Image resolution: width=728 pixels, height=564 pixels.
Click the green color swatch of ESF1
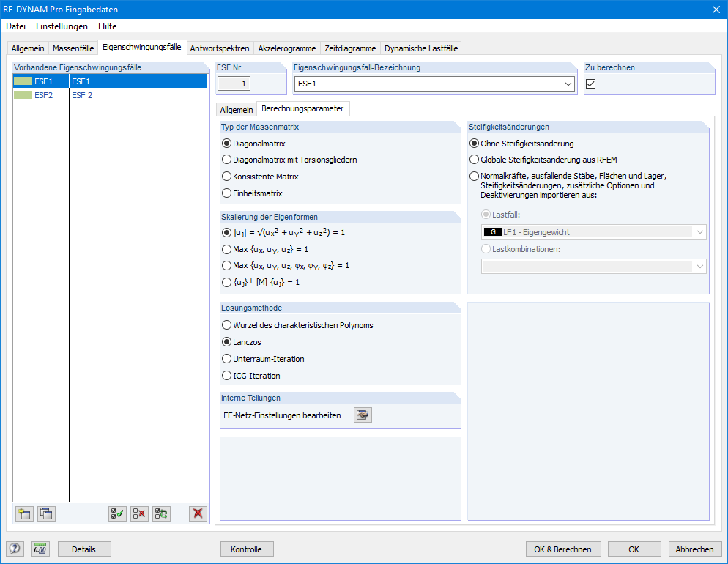23,81
